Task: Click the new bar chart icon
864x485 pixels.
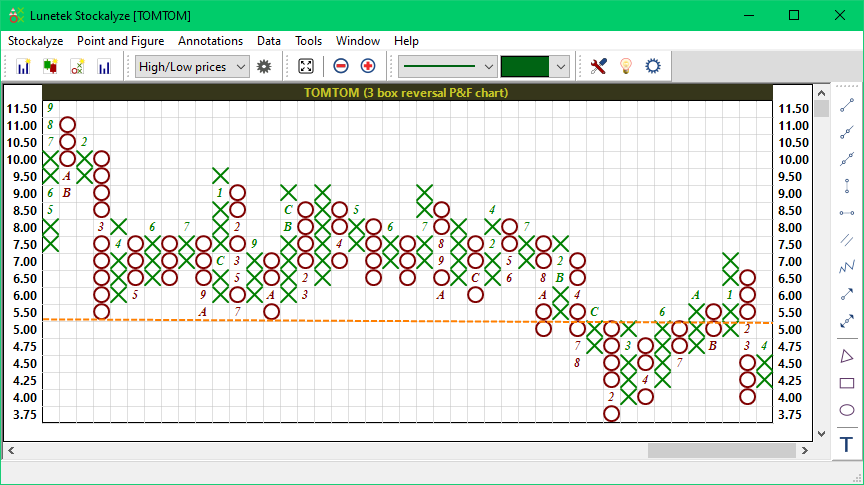Action: [x=23, y=67]
